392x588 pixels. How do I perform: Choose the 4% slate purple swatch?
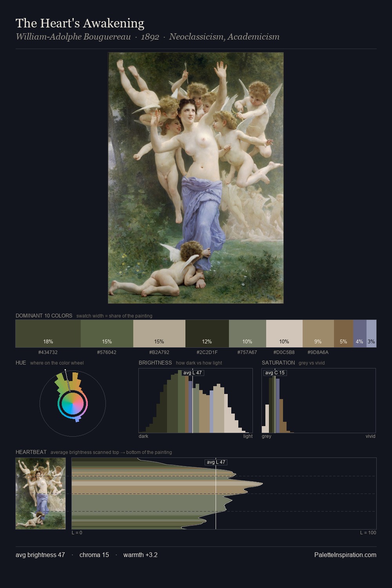coord(359,334)
